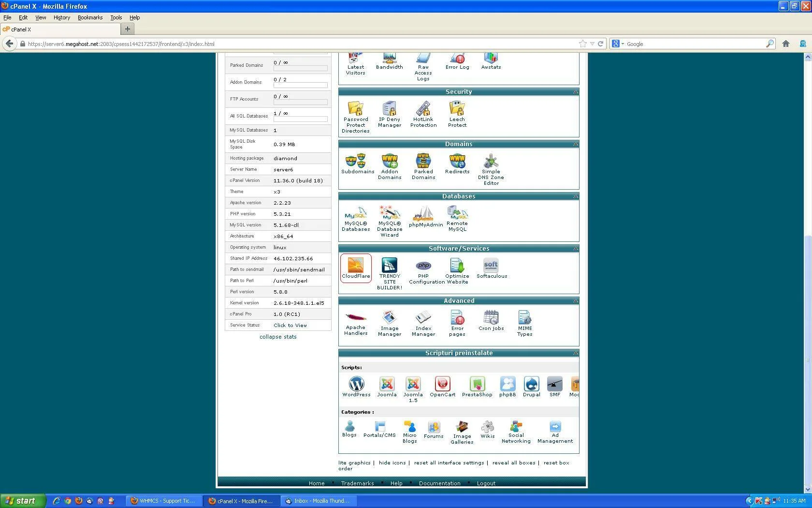Collapse the Security section

[x=576, y=91]
